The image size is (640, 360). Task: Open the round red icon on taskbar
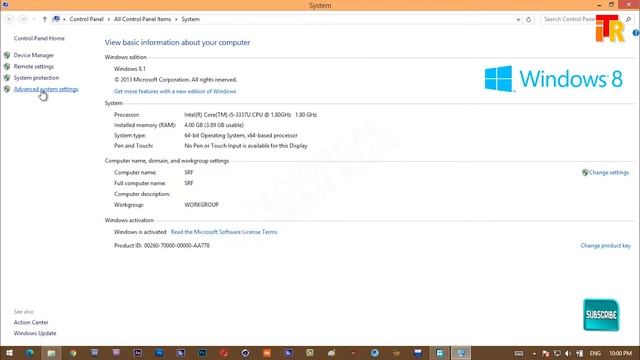(224, 353)
